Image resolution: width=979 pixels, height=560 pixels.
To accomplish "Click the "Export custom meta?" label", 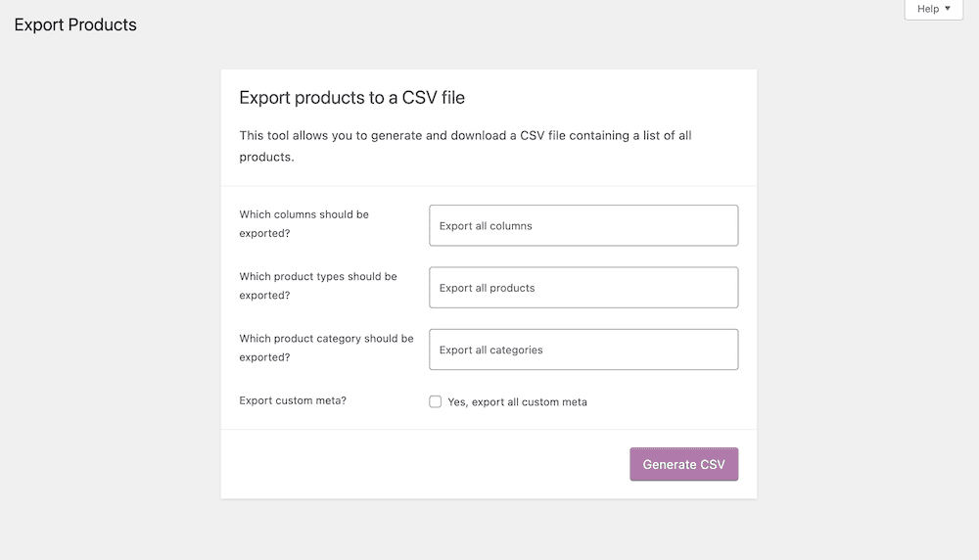I will click(x=292, y=400).
